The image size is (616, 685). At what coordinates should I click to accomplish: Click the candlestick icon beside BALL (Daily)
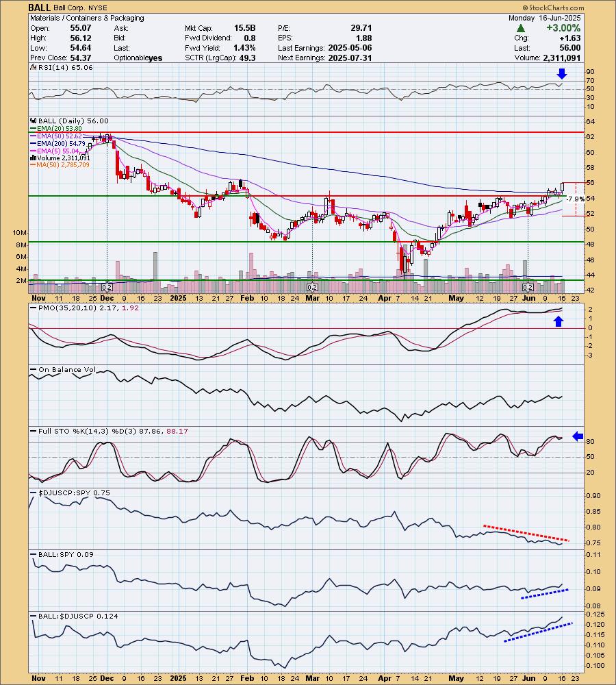[33, 121]
